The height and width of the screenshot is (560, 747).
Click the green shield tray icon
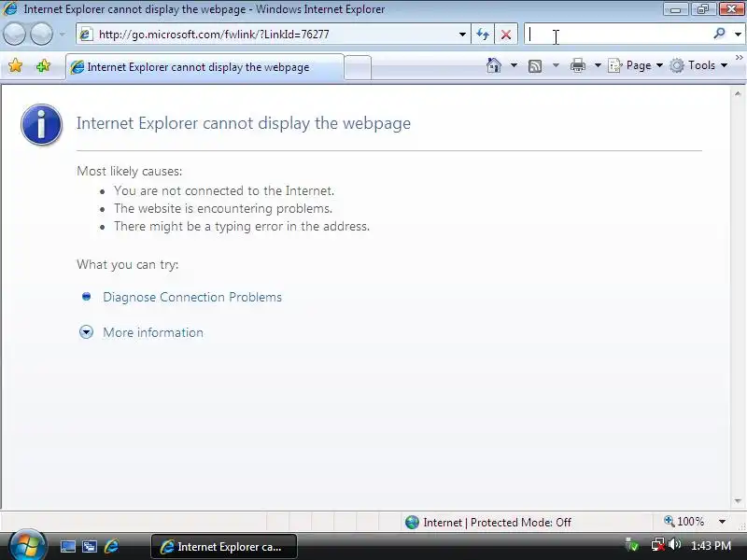tap(632, 544)
